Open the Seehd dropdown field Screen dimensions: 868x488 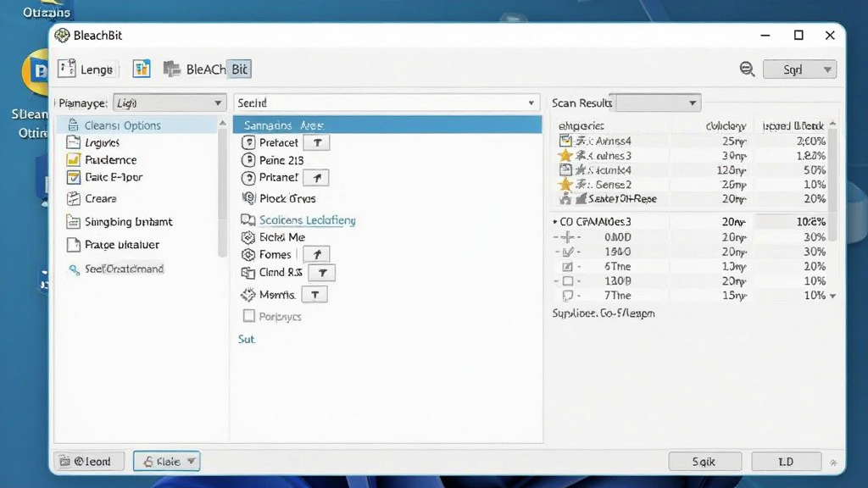click(387, 103)
